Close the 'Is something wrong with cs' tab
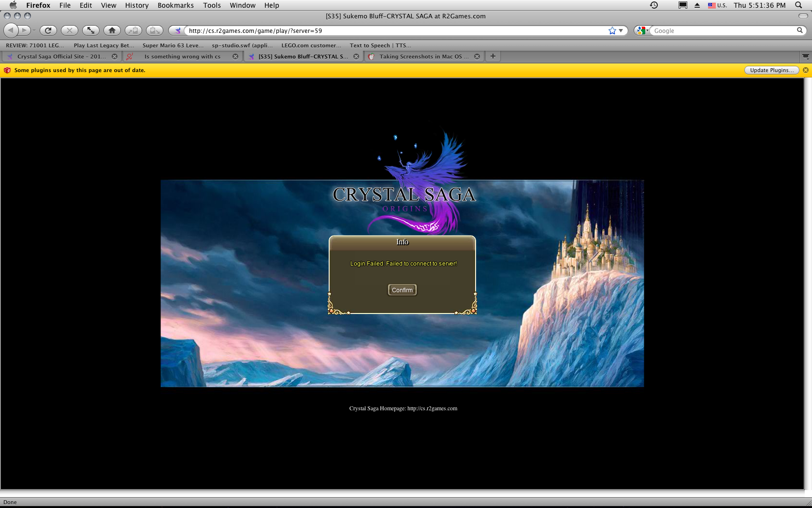812x508 pixels. (235, 57)
